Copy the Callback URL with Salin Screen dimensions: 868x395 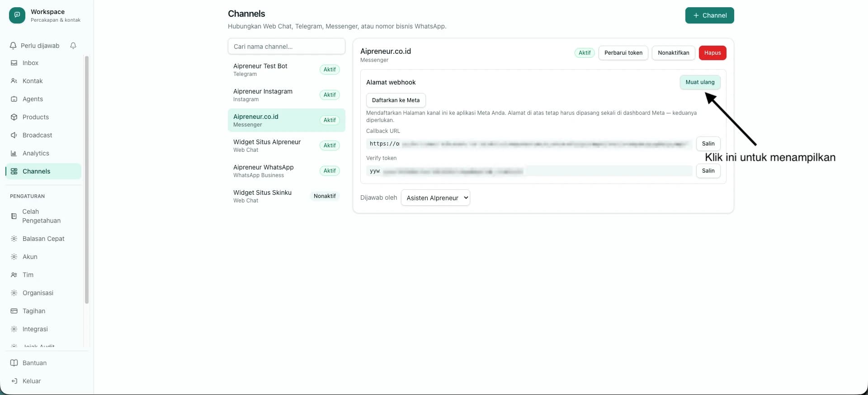pyautogui.click(x=708, y=144)
